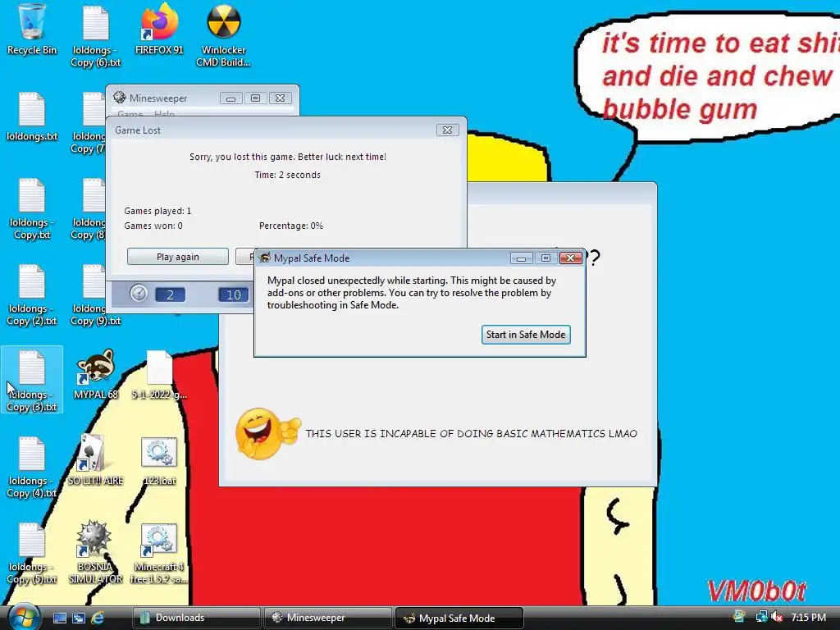Image resolution: width=840 pixels, height=630 pixels.
Task: Close the Mypal Safe Mode dialog
Action: [x=571, y=258]
